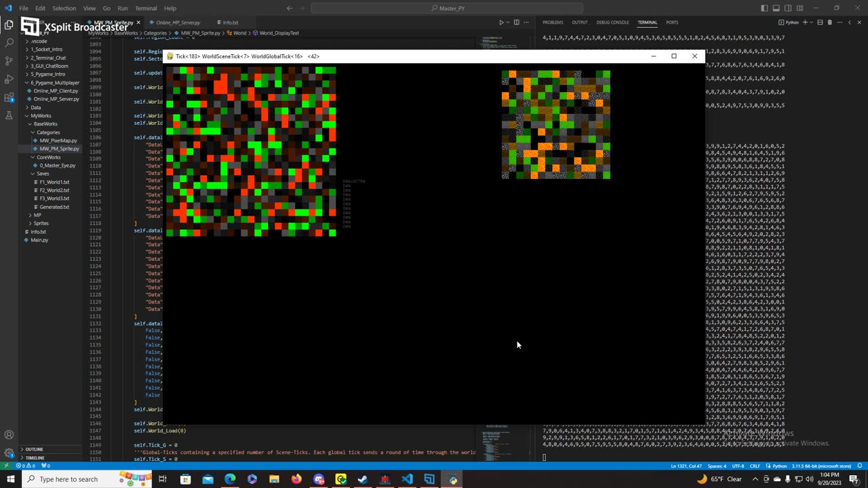Open run options dropdown beside play button
This screenshot has height=488, width=868.
coord(508,22)
